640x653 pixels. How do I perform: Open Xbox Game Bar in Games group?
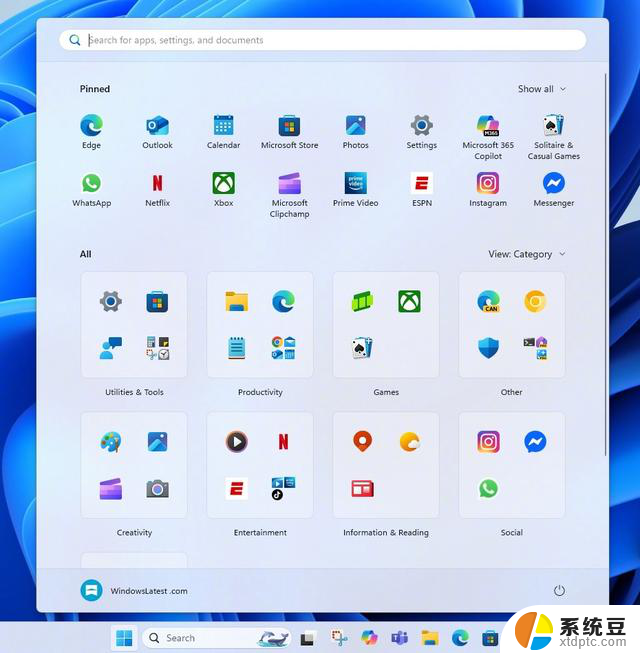coord(362,301)
